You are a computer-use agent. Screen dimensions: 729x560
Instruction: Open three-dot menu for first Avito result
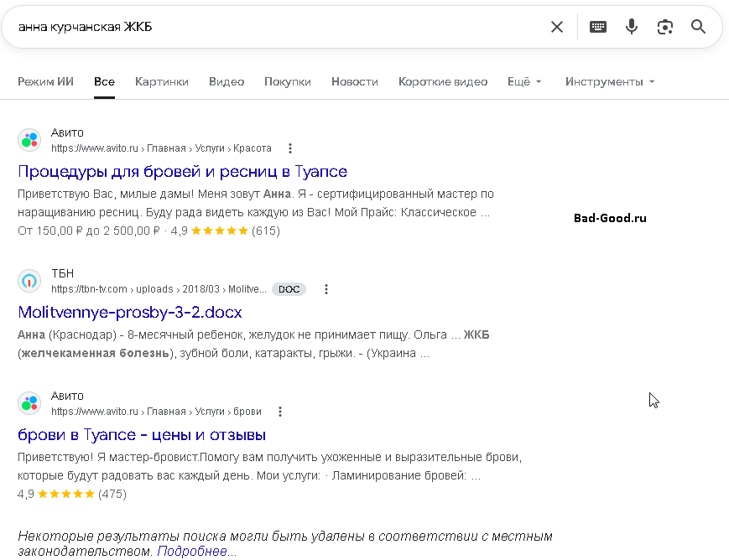290,148
